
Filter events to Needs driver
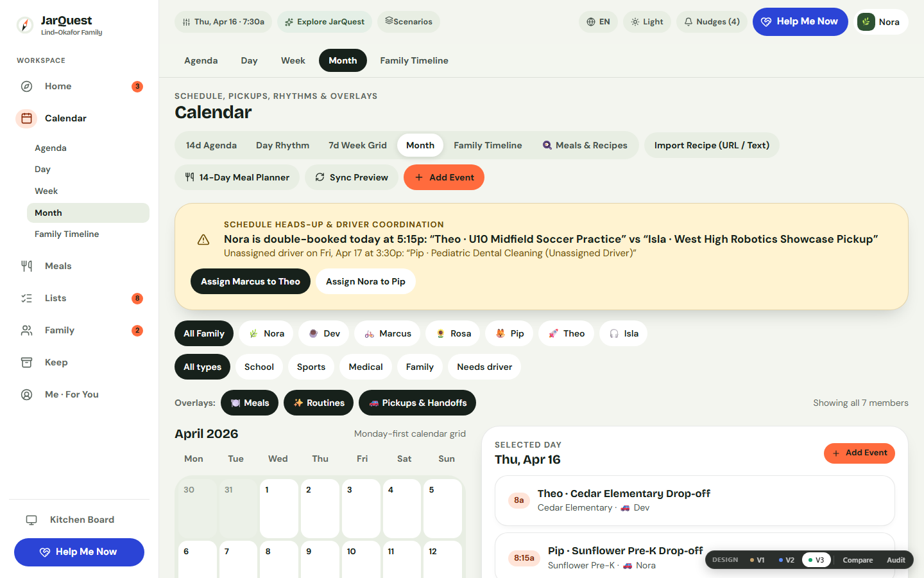[x=484, y=367]
